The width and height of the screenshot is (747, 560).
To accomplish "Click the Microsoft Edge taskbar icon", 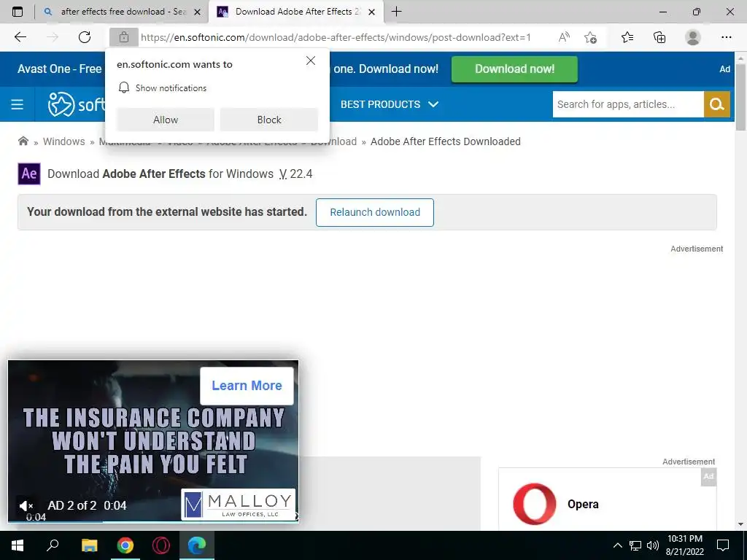I will [x=197, y=545].
